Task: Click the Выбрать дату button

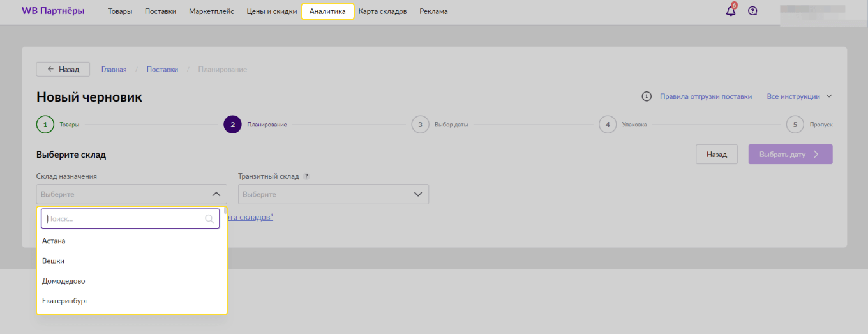Action: pos(790,155)
